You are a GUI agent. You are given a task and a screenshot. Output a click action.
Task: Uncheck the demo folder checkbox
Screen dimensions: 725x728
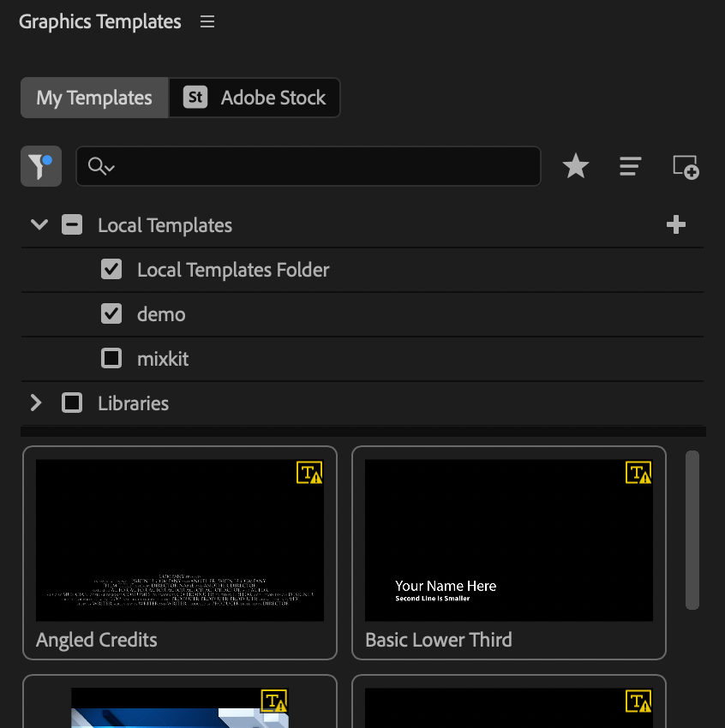click(x=111, y=314)
